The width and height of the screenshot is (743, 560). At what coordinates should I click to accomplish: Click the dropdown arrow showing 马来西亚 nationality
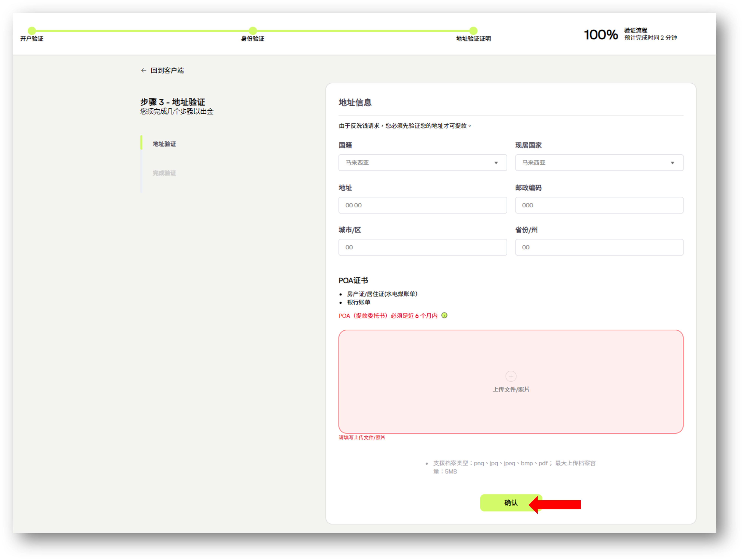[x=496, y=163]
